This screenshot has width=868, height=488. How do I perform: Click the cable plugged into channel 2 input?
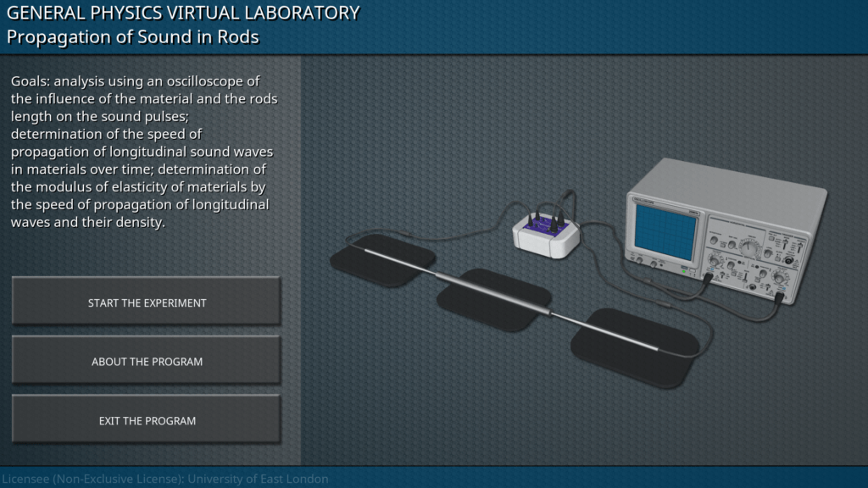(777, 297)
